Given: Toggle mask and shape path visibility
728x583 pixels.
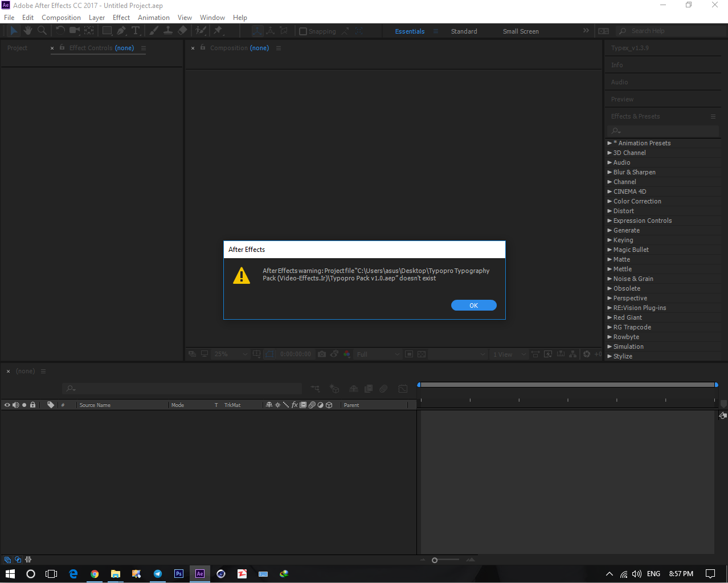Looking at the screenshot, I should (x=269, y=354).
